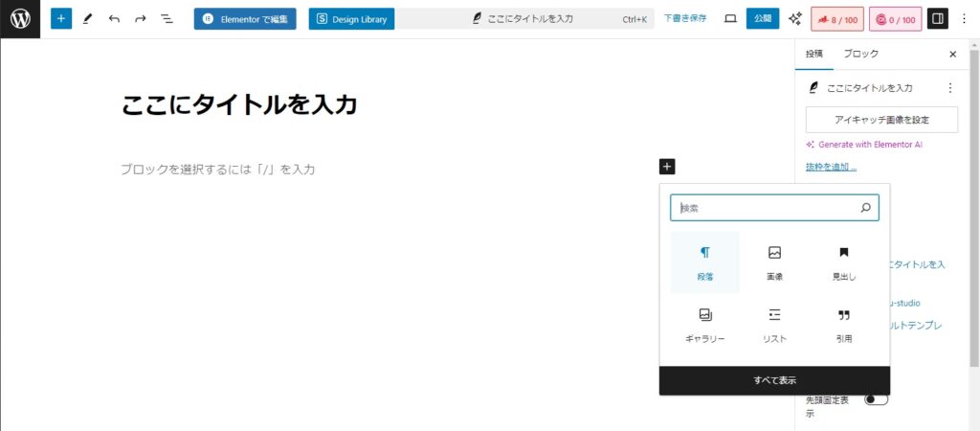Toggle the settings sidebar panel icon
Screen dimensions: 980x431
coord(937,18)
